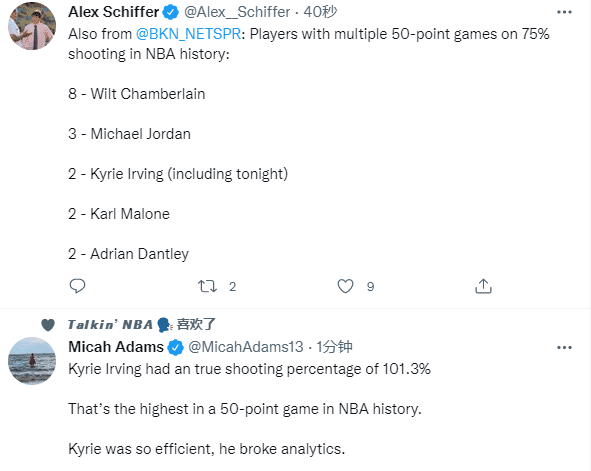
Task: View the retweet count of 2
Action: click(233, 287)
